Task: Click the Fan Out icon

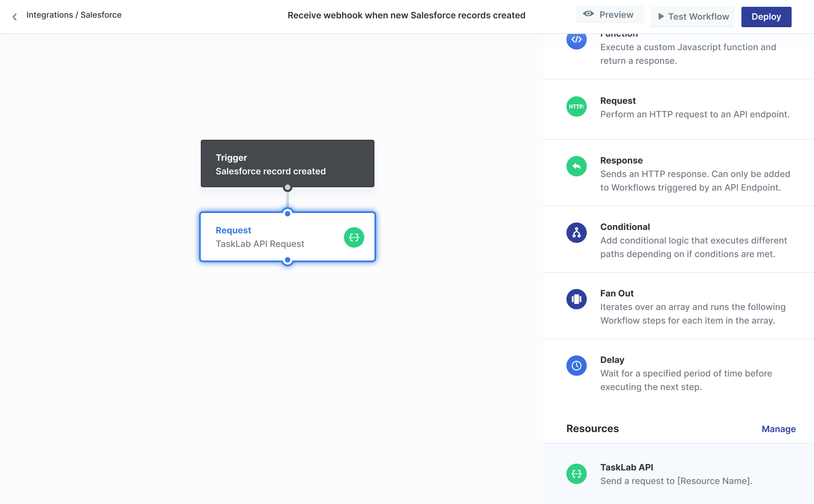Action: pyautogui.click(x=576, y=299)
